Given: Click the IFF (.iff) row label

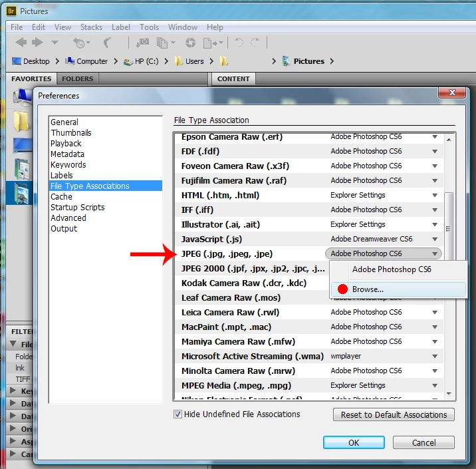Looking at the screenshot, I should tap(197, 210).
